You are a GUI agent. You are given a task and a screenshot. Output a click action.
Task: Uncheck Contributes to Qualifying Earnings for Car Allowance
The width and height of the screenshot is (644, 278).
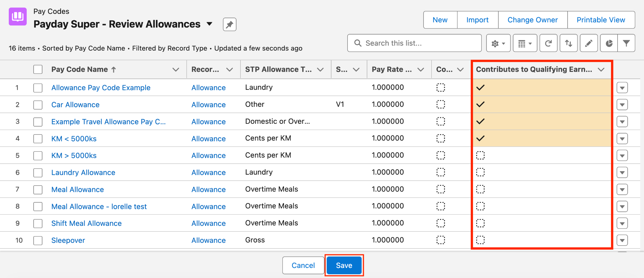[x=480, y=104]
